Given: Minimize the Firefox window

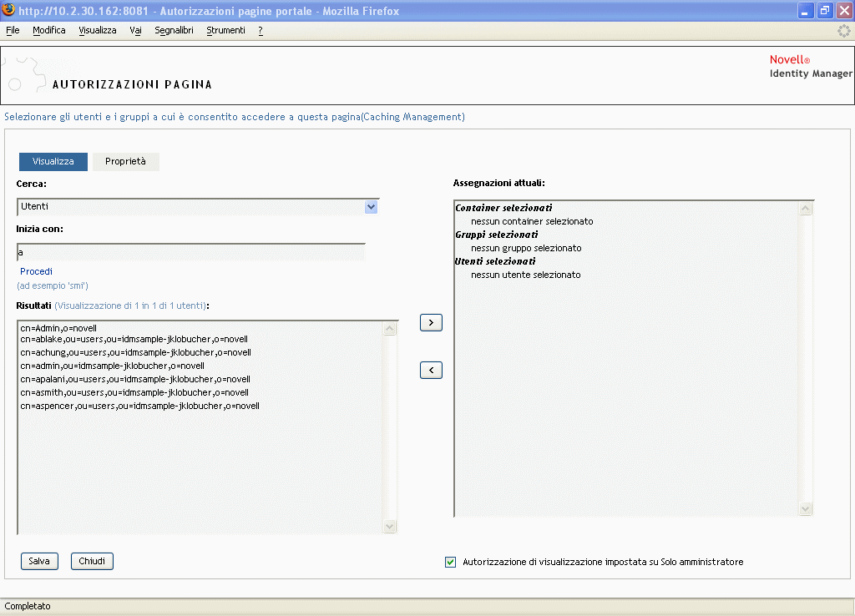Looking at the screenshot, I should tap(806, 10).
